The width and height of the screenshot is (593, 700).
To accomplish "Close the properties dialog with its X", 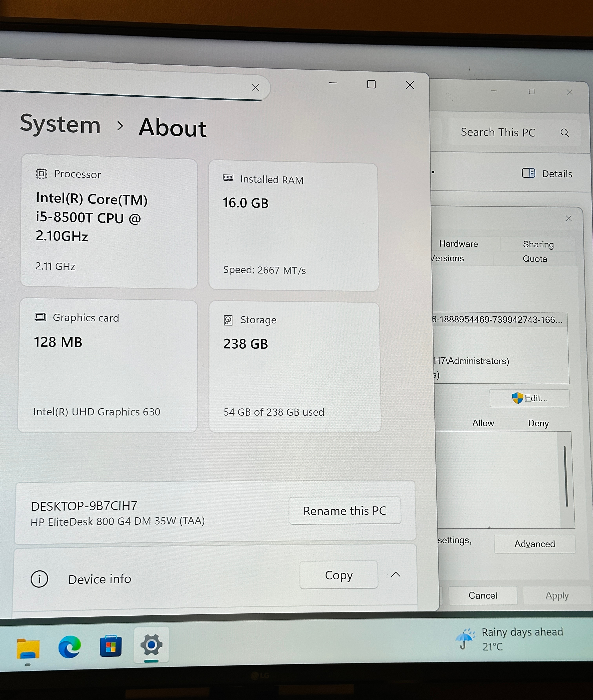I will (x=568, y=218).
